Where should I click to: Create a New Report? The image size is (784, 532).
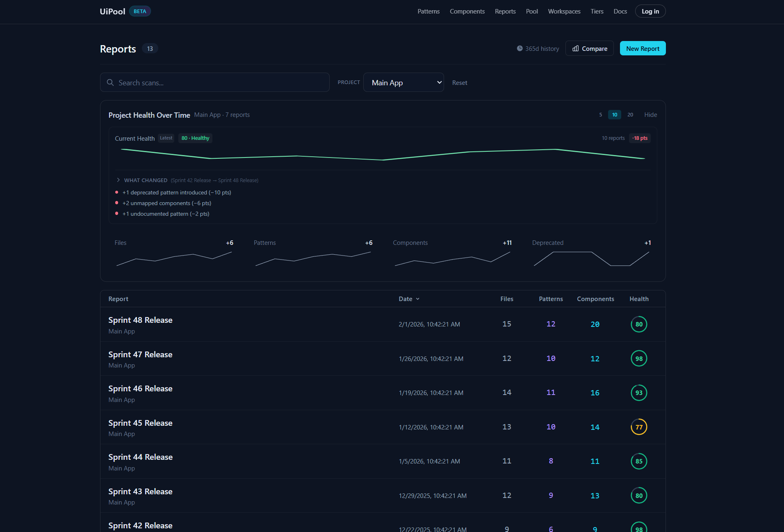(x=643, y=48)
